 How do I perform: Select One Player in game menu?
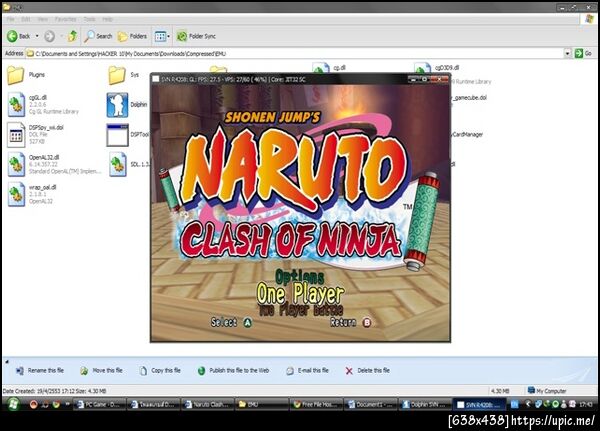click(300, 294)
